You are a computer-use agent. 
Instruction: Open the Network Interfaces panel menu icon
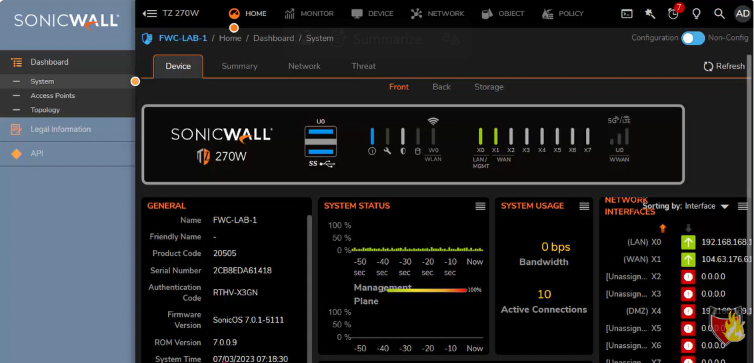(743, 206)
